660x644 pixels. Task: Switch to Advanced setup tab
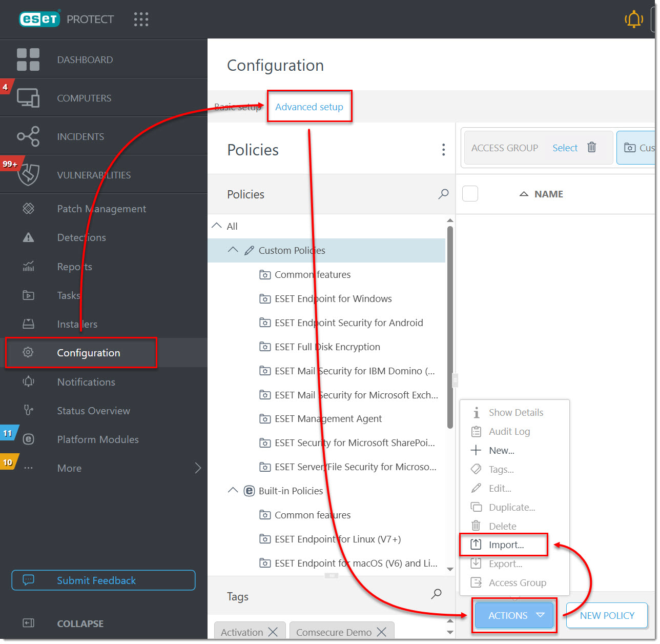(309, 107)
